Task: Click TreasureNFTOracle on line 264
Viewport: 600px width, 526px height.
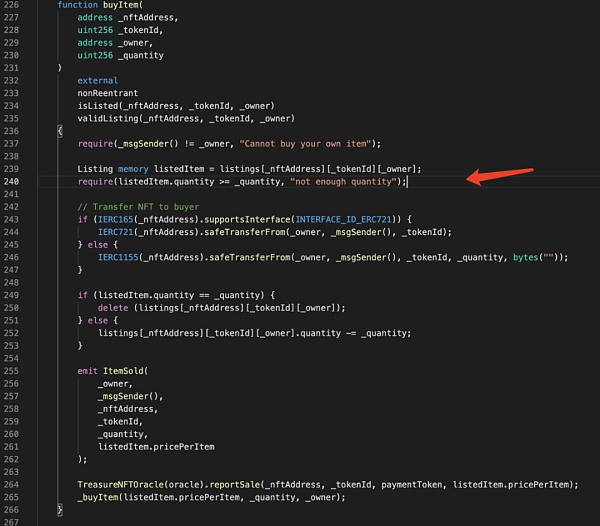Action: [x=121, y=485]
